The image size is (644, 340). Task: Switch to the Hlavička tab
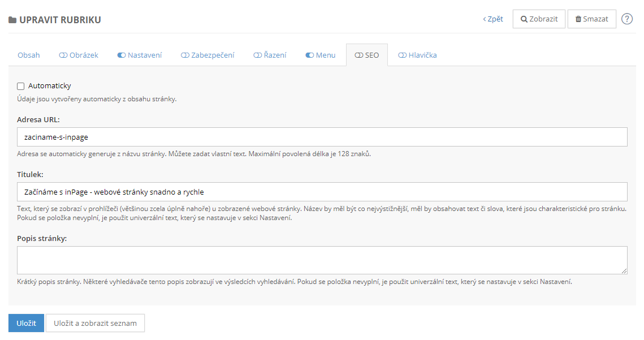click(x=417, y=55)
